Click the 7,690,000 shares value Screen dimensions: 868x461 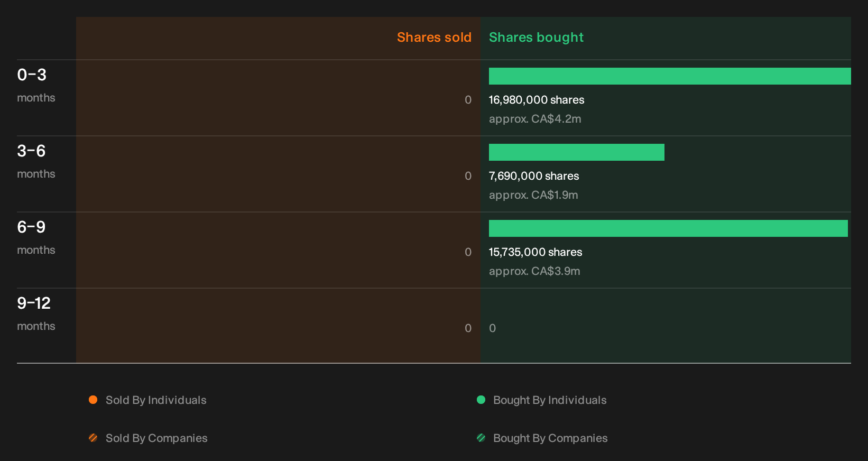click(x=534, y=176)
